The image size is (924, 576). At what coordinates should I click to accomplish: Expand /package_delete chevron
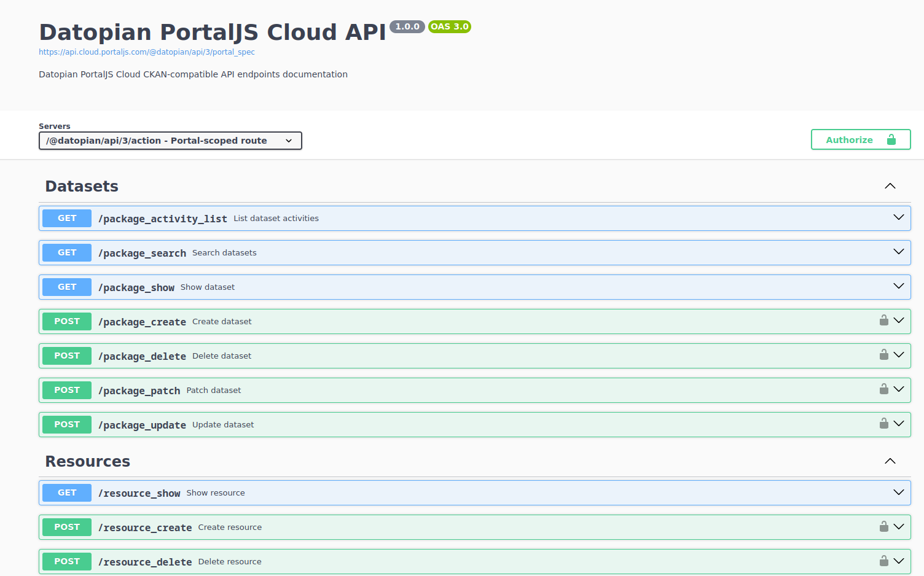click(898, 356)
